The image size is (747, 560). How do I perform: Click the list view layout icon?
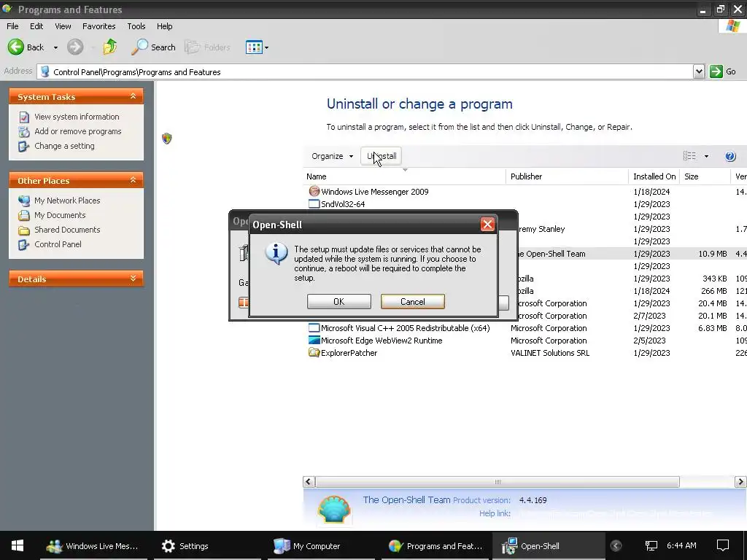pos(689,156)
